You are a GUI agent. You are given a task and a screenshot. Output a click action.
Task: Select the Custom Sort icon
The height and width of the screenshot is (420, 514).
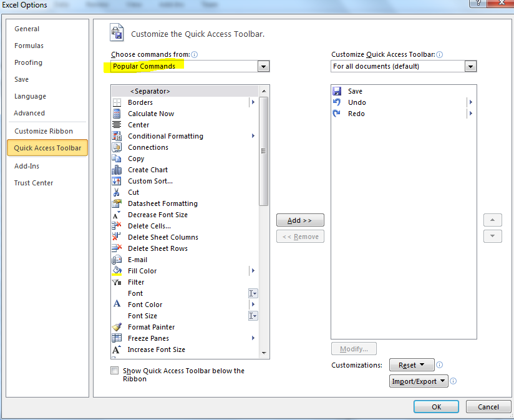[x=117, y=181]
